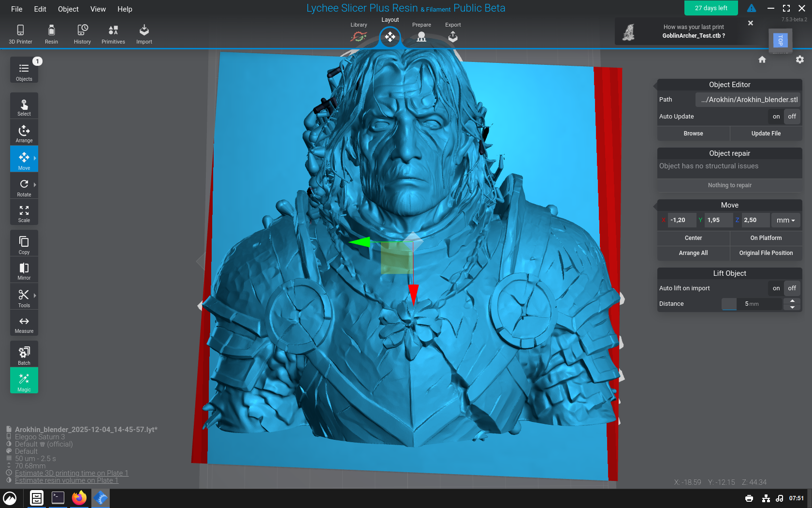Turn Auto lift on import on

(x=776, y=288)
